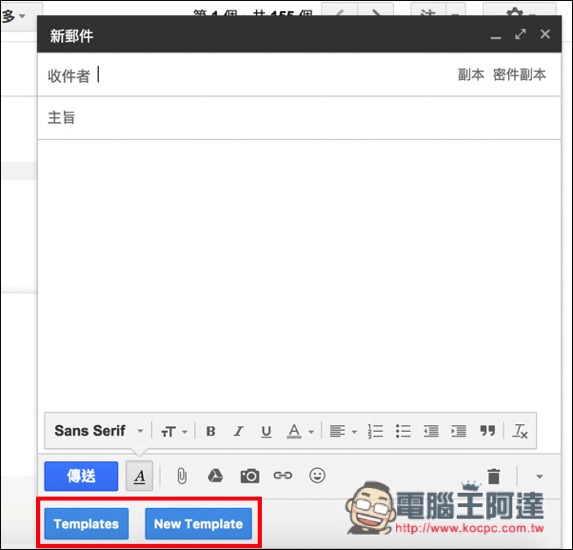The width and height of the screenshot is (573, 550).
Task: Apply bulleted list formatting
Action: tap(403, 431)
